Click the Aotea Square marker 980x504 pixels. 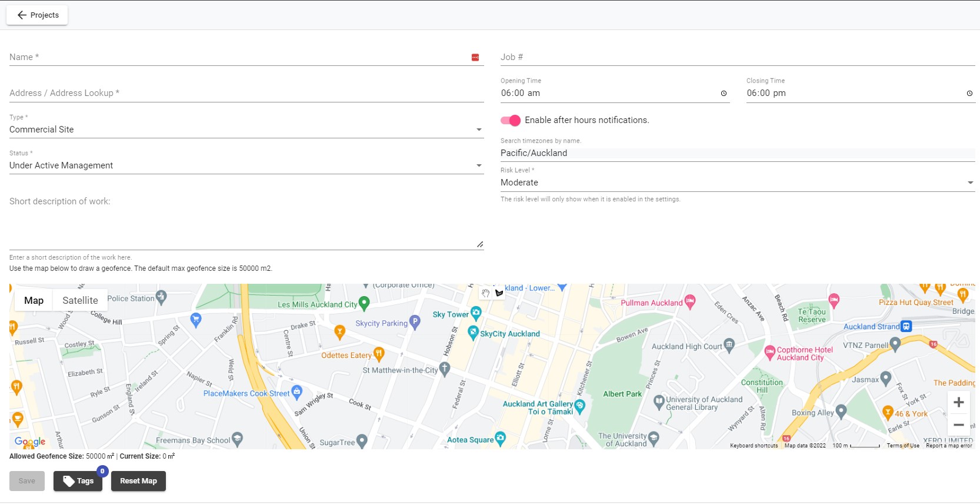(x=500, y=438)
